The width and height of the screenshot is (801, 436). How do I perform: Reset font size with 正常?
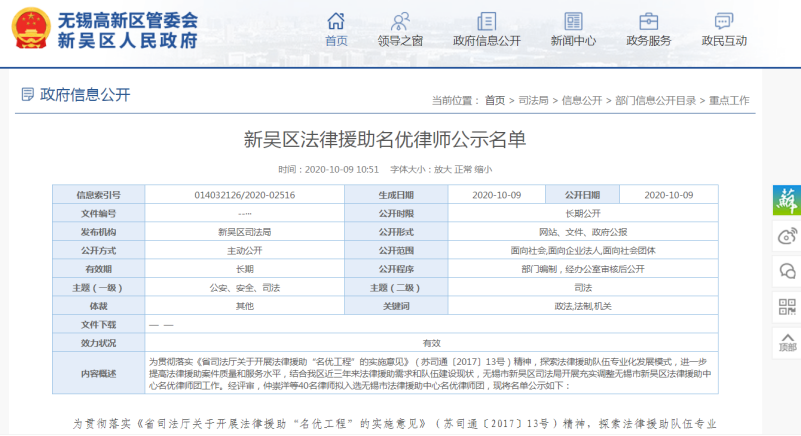click(x=463, y=169)
